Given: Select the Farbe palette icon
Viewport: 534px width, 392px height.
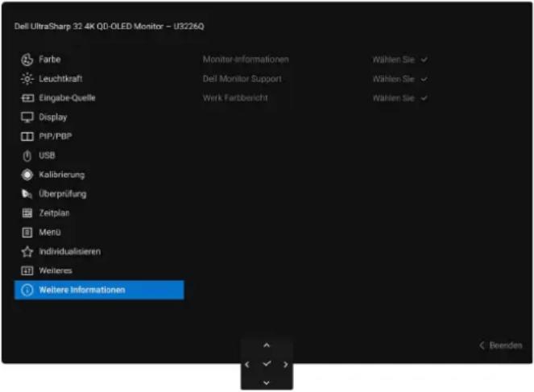Looking at the screenshot, I should [x=27, y=60].
